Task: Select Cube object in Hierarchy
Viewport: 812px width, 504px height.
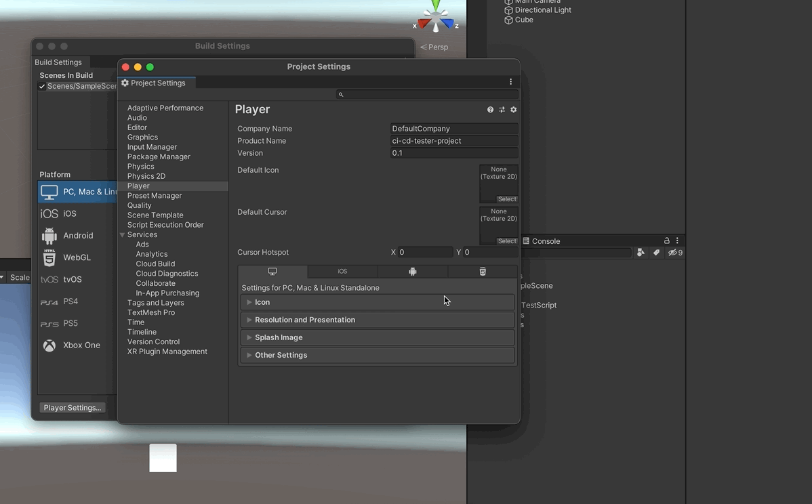Action: coord(519,20)
